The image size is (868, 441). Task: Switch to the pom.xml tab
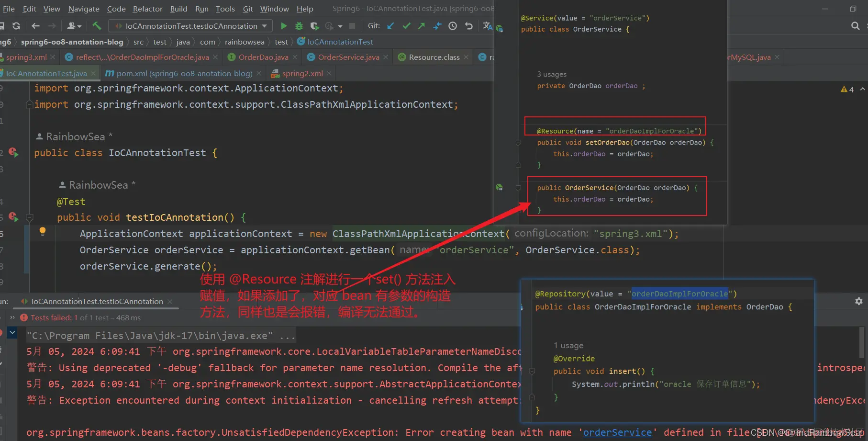tap(184, 73)
